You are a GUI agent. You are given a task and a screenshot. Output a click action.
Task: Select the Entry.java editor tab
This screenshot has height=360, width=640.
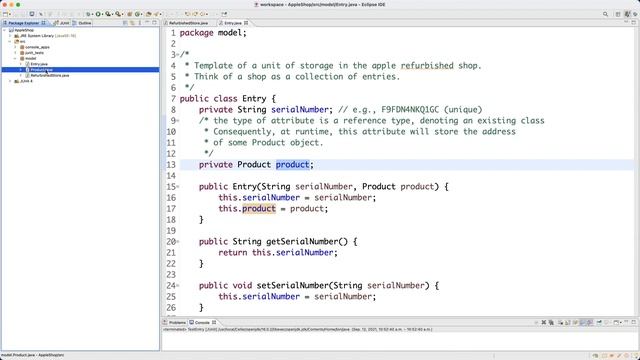[x=233, y=23]
